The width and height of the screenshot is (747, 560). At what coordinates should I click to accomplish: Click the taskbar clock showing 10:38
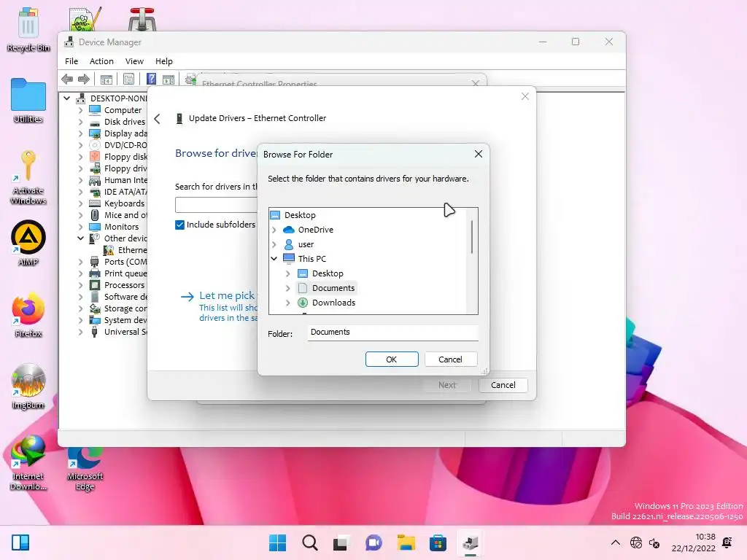694,542
